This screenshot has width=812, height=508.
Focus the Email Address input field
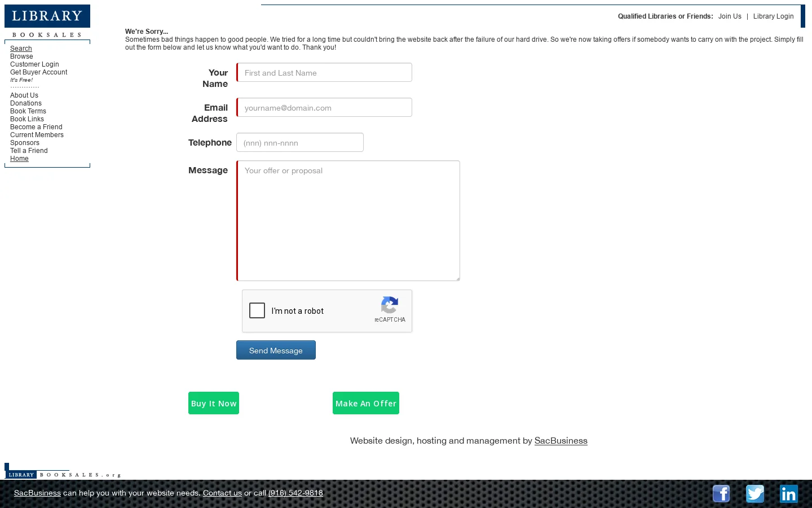click(324, 107)
